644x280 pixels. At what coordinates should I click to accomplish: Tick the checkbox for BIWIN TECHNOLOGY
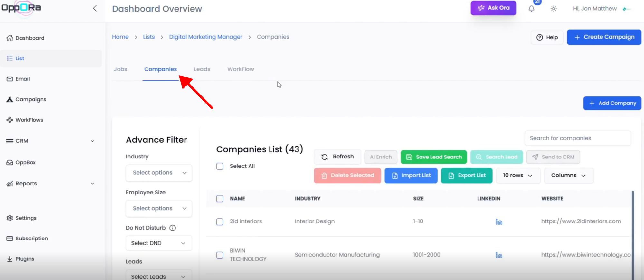[220, 255]
